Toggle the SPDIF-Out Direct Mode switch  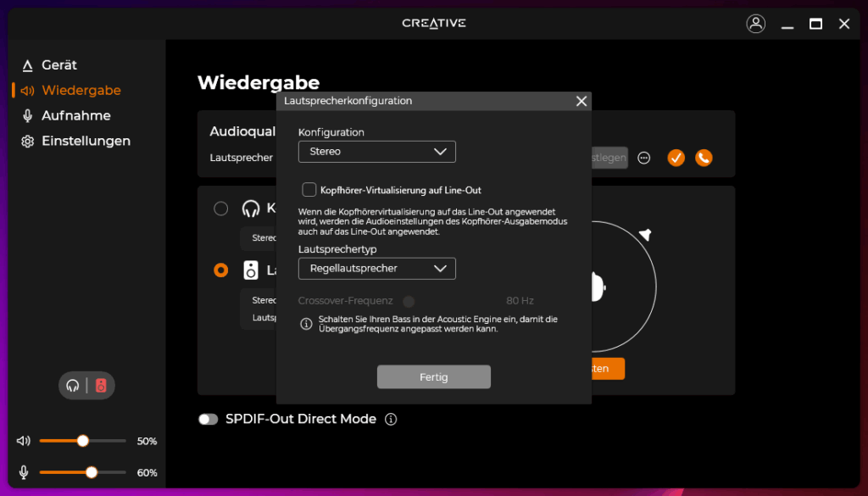(208, 419)
